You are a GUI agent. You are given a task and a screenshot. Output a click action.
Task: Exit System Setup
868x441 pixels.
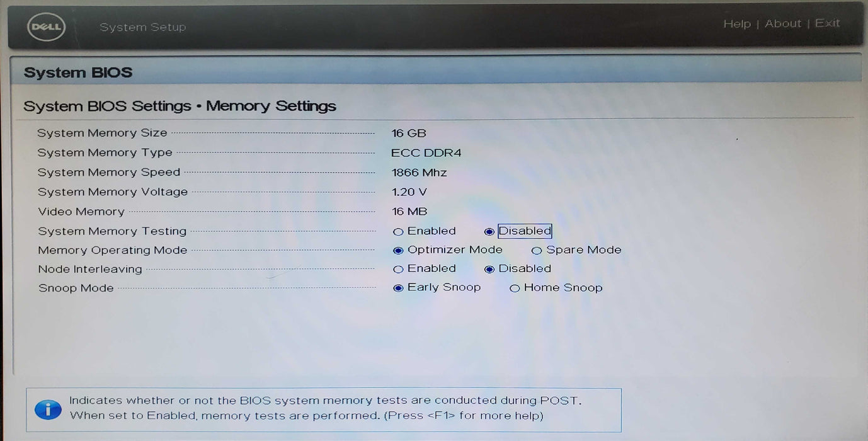point(828,23)
